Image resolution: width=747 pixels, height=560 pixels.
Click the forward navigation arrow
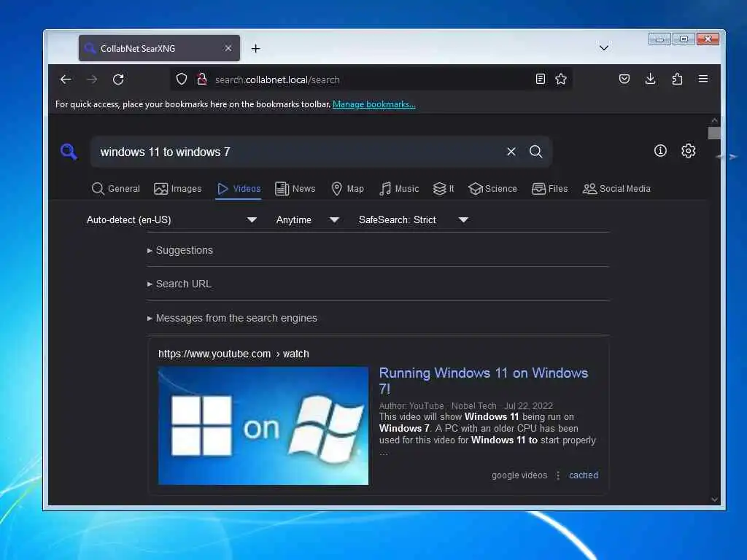coord(92,79)
